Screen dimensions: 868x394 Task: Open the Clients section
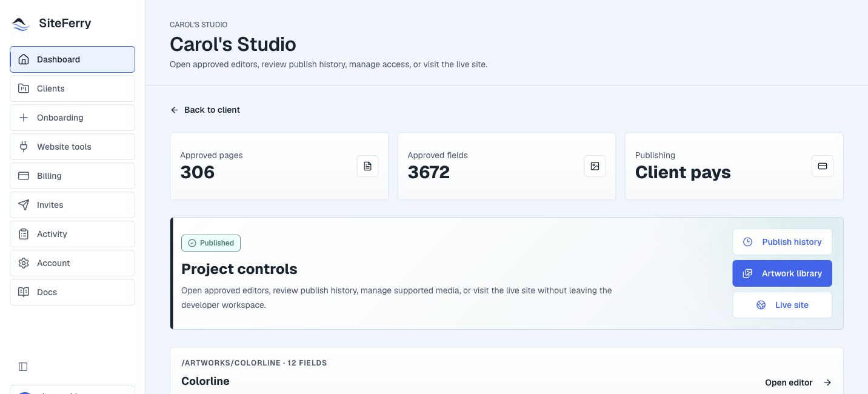click(x=72, y=88)
